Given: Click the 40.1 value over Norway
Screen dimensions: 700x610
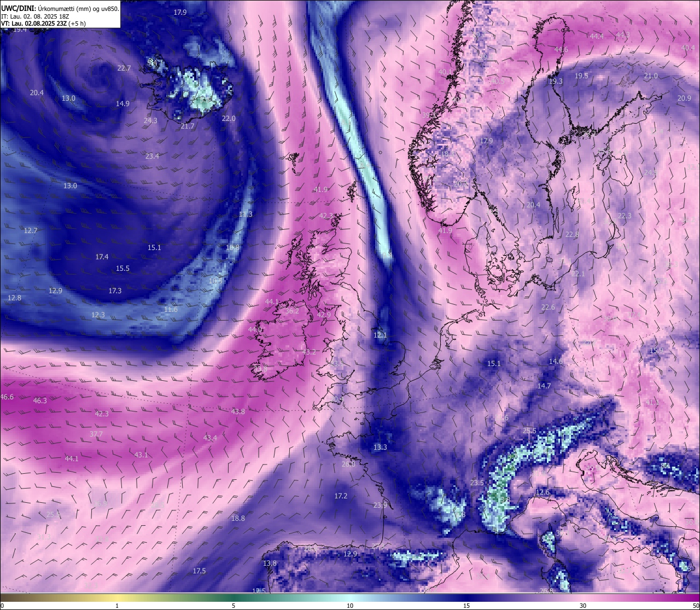Looking at the screenshot, I should pyautogui.click(x=445, y=72).
